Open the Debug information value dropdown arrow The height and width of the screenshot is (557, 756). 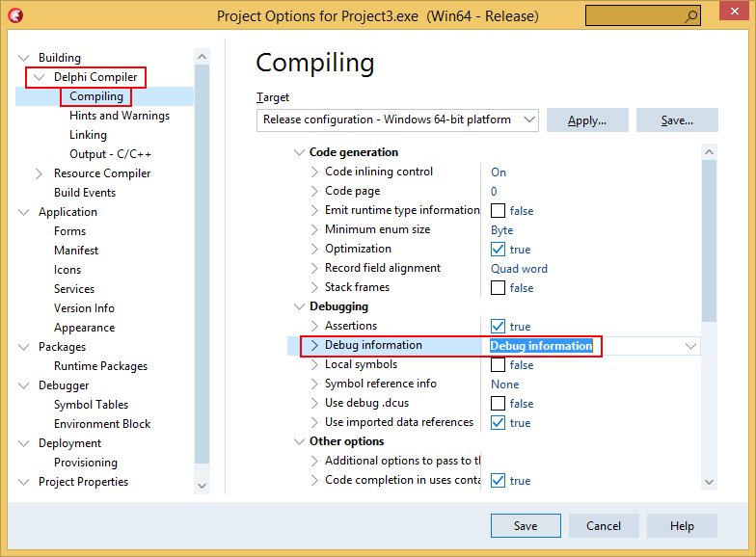(x=690, y=346)
